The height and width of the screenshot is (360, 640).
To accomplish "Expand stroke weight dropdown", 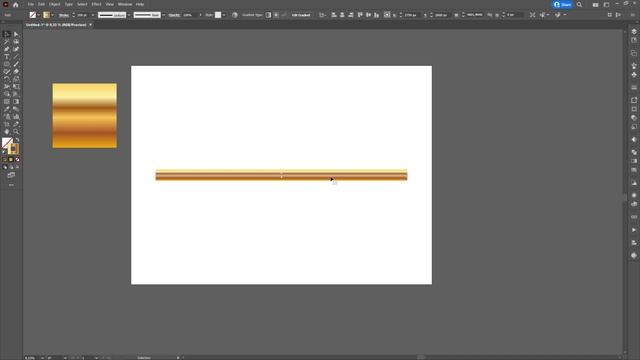I will pyautogui.click(x=93, y=15).
